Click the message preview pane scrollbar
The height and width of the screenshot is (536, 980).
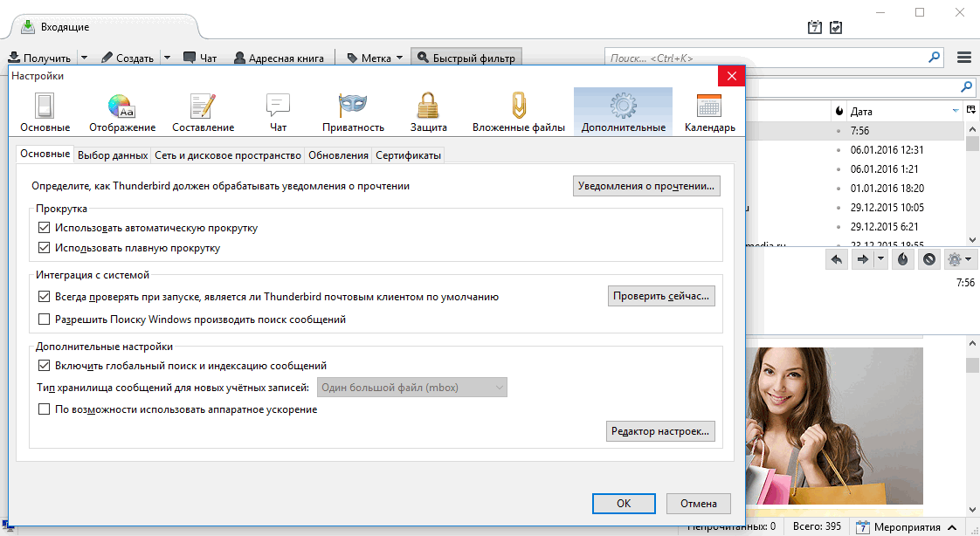[972, 425]
